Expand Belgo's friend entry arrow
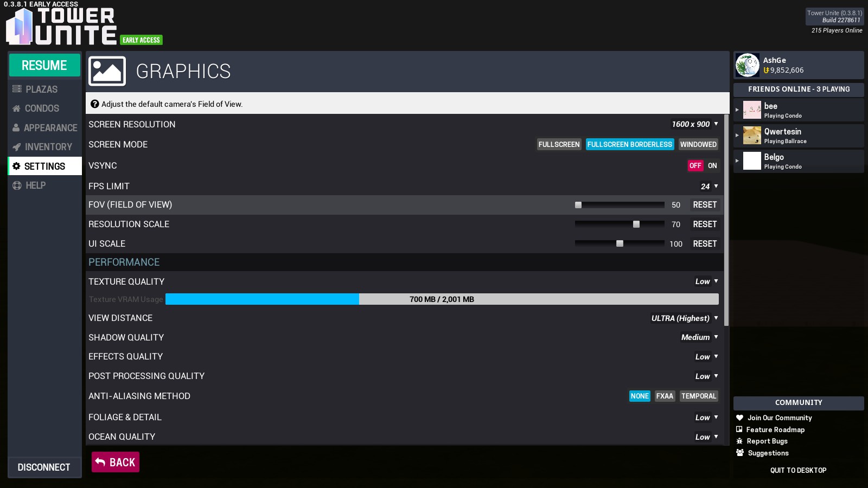This screenshot has width=868, height=488. pyautogui.click(x=737, y=161)
